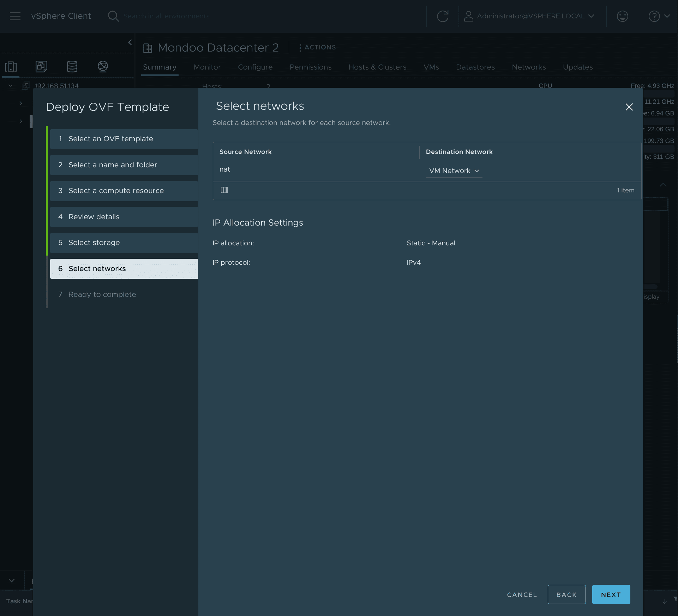Open the feedback smiley icon
The width and height of the screenshot is (678, 616).
[623, 16]
